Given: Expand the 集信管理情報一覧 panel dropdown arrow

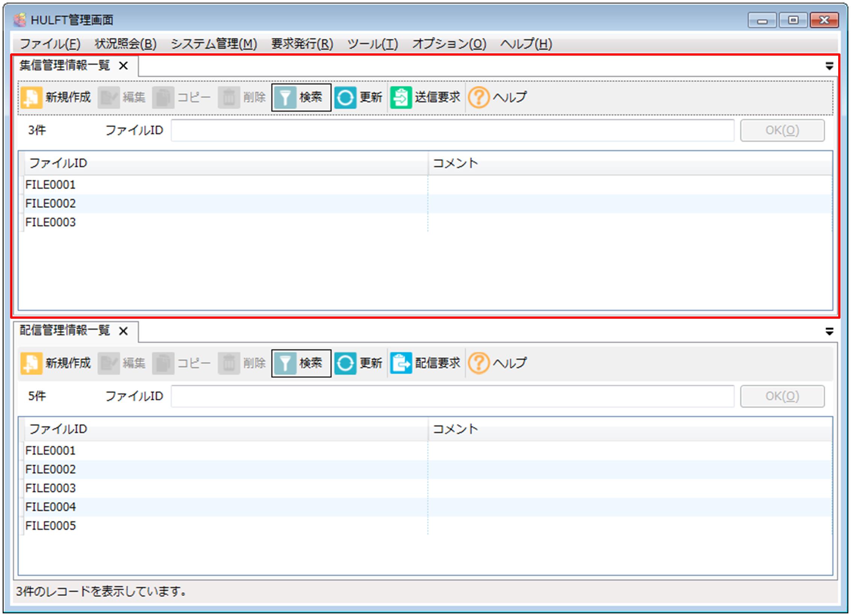Looking at the screenshot, I should [829, 67].
